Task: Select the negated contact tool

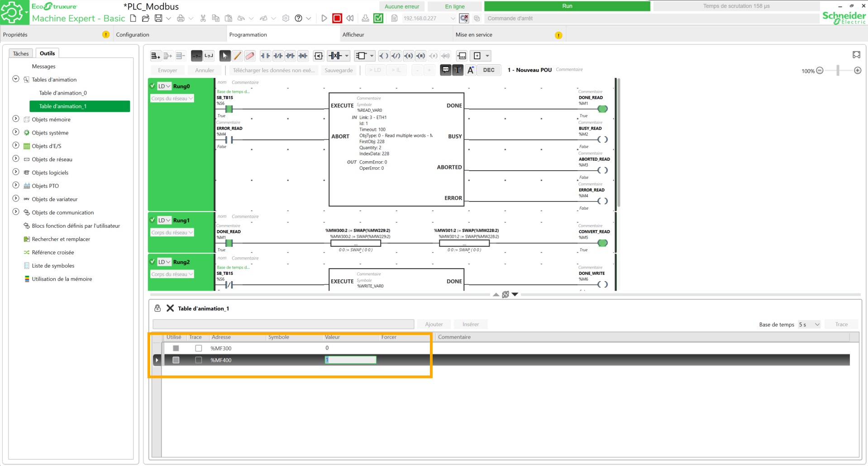Action: 278,56
